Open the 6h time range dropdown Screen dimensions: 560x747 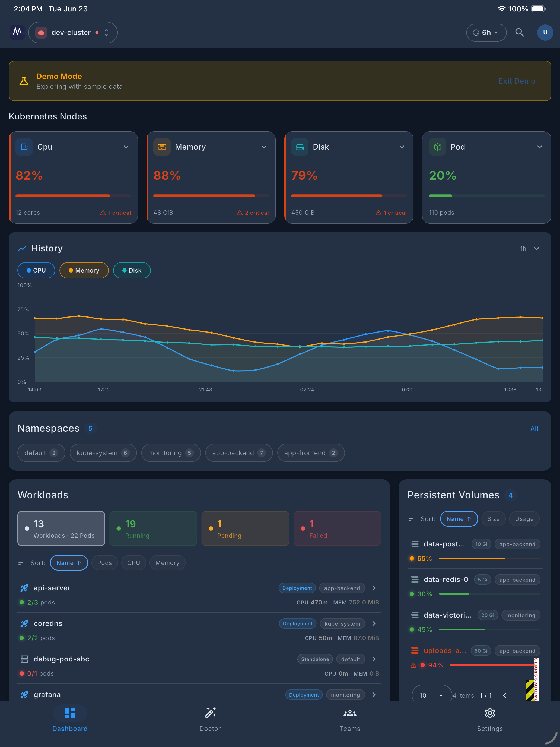pyautogui.click(x=486, y=33)
